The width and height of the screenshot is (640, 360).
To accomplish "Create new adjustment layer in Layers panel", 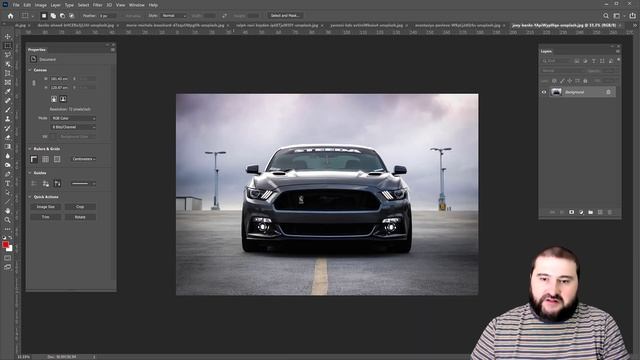I will pyautogui.click(x=581, y=212).
